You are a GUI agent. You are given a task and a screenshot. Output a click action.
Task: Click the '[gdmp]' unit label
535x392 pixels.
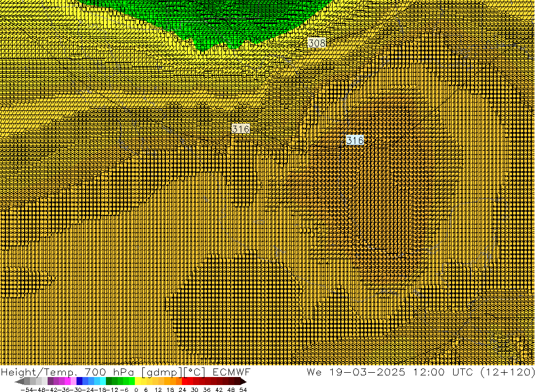[x=162, y=372]
